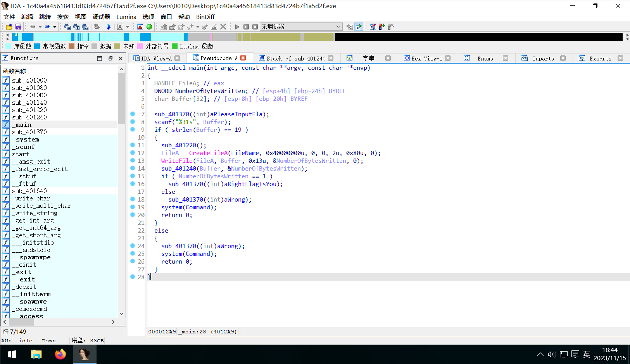Click the Functions panel header icon
This screenshot has height=364, width=630.
[5, 58]
